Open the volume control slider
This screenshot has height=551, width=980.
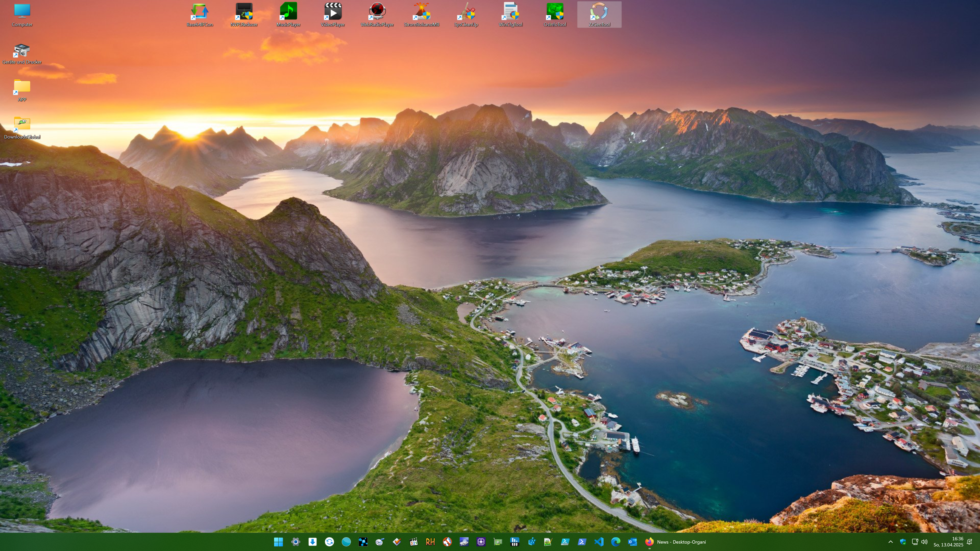point(924,542)
